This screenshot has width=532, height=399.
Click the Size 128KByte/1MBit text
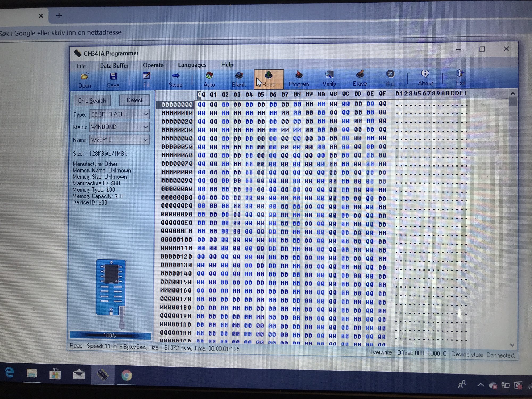point(100,154)
